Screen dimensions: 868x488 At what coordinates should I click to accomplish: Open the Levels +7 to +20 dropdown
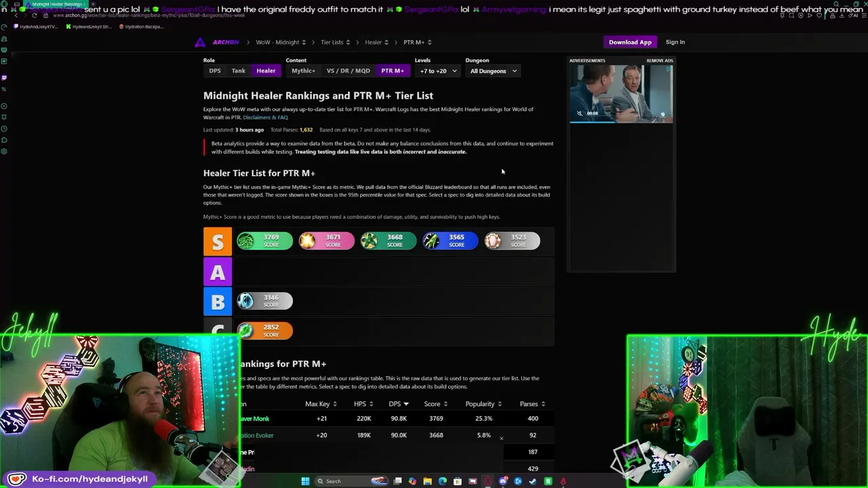point(438,70)
